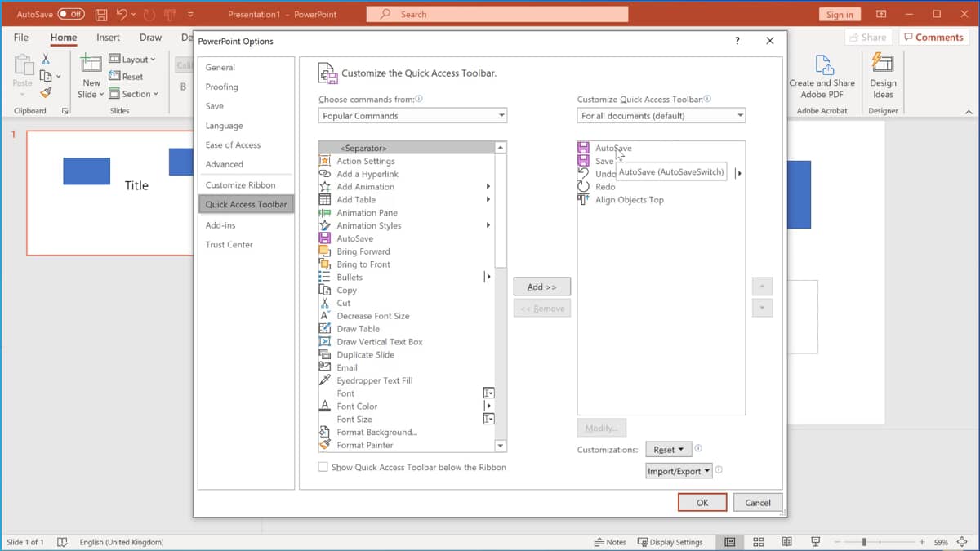Open Notes in the status bar

tap(611, 542)
